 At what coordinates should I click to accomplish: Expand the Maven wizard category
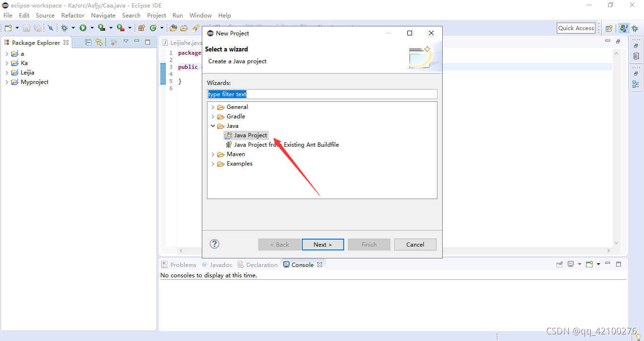pyautogui.click(x=213, y=154)
